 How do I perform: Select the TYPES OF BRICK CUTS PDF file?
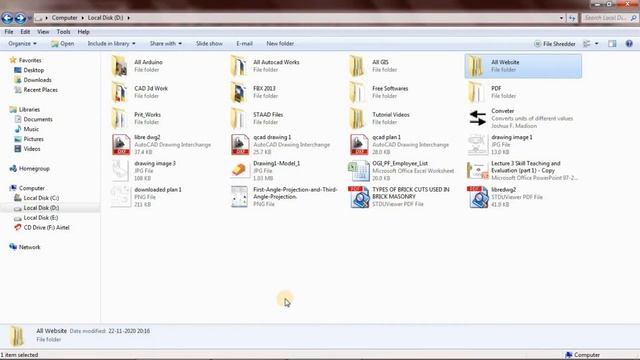point(400,197)
